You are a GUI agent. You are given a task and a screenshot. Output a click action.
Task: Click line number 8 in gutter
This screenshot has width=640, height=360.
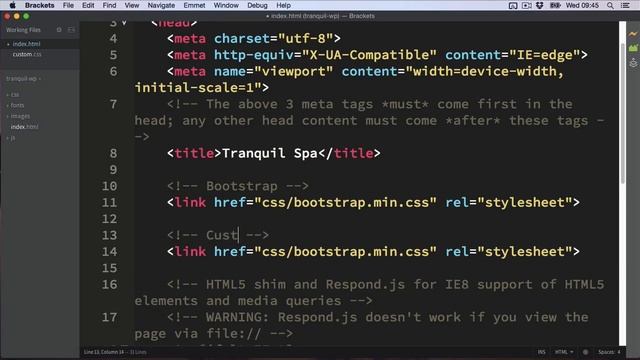pyautogui.click(x=113, y=153)
